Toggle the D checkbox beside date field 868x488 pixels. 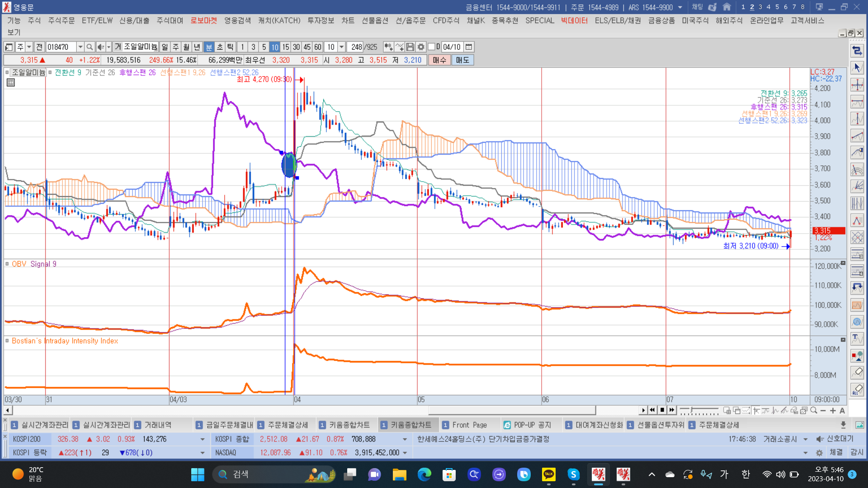(432, 47)
